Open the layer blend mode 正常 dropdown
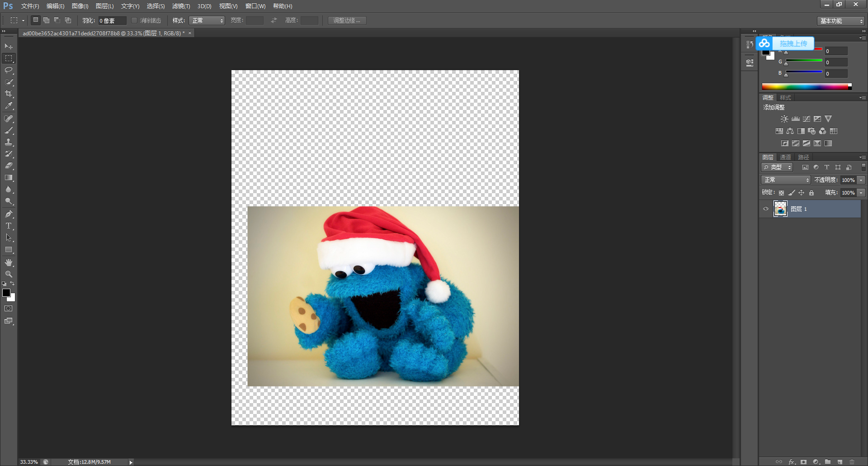The image size is (868, 466). 786,180
